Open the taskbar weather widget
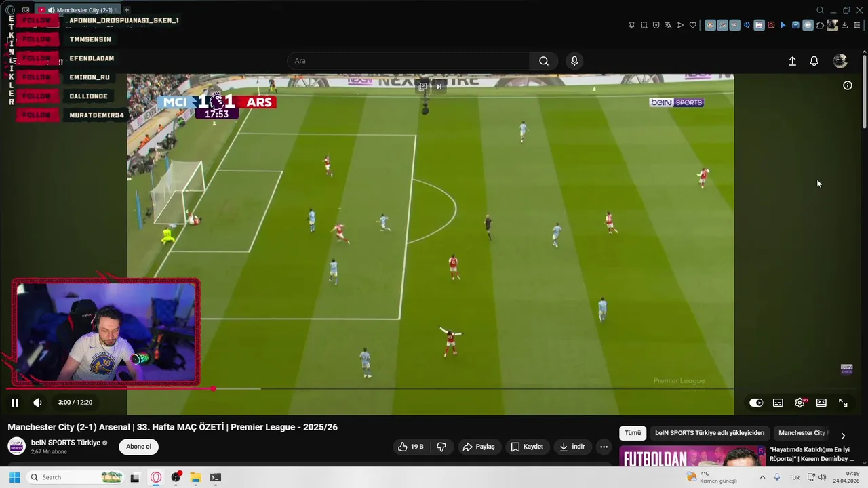 711,477
